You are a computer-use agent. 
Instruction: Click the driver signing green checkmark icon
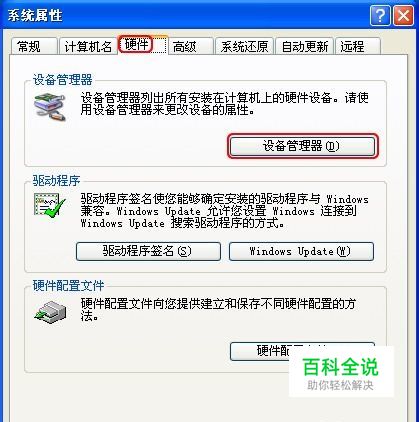coord(50,206)
